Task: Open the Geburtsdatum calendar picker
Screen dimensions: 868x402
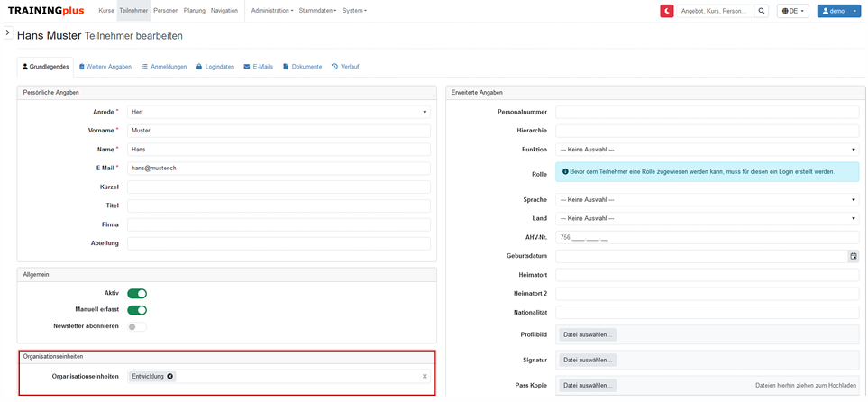Action: pyautogui.click(x=854, y=256)
